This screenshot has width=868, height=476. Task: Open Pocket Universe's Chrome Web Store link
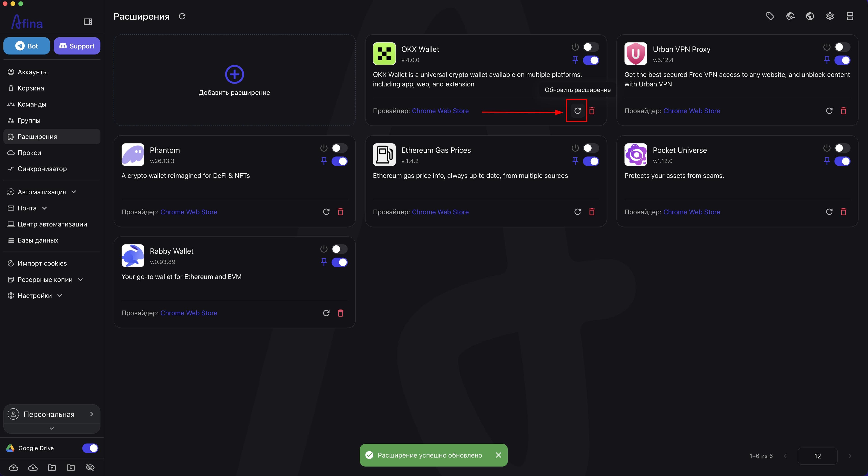pyautogui.click(x=691, y=212)
